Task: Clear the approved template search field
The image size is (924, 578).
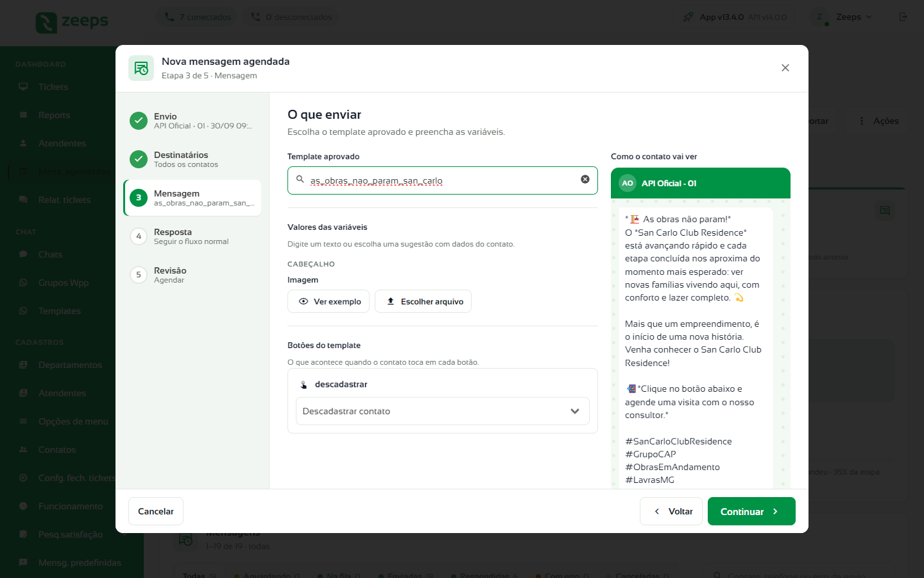Action: point(585,180)
